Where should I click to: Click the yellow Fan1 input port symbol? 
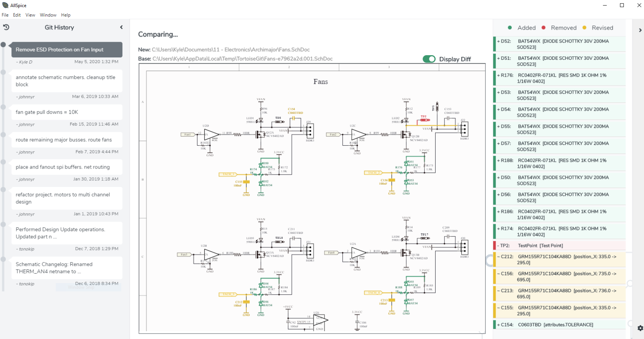[x=188, y=134]
